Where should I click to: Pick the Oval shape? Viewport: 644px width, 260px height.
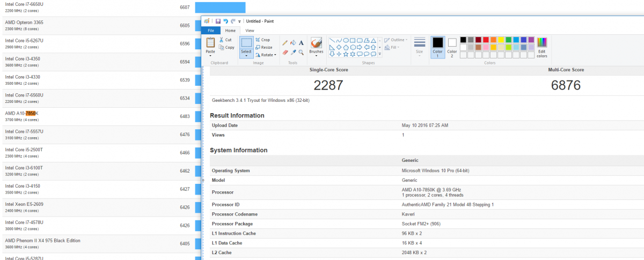tap(346, 40)
